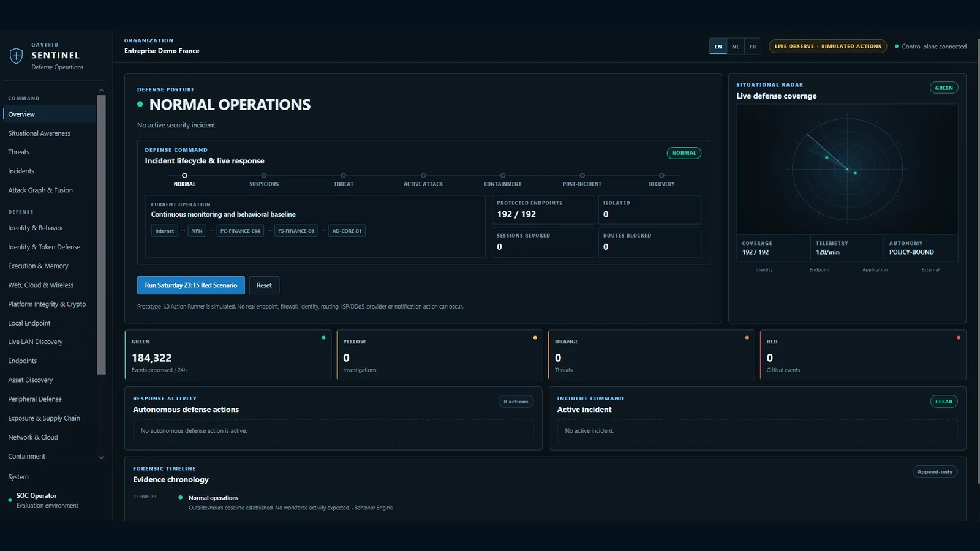Select the Containment stage marker
Image resolution: width=980 pixels, height=551 pixels.
[x=503, y=176]
